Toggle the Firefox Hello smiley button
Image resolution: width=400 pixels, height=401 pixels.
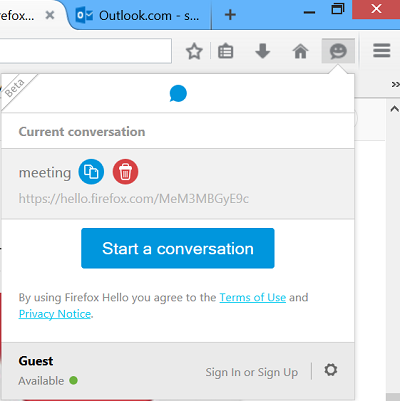(338, 51)
